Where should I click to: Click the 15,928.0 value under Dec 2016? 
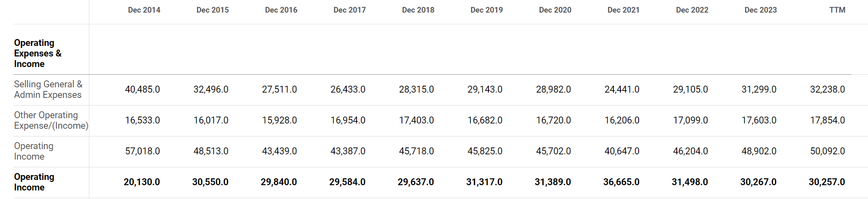pyautogui.click(x=279, y=120)
